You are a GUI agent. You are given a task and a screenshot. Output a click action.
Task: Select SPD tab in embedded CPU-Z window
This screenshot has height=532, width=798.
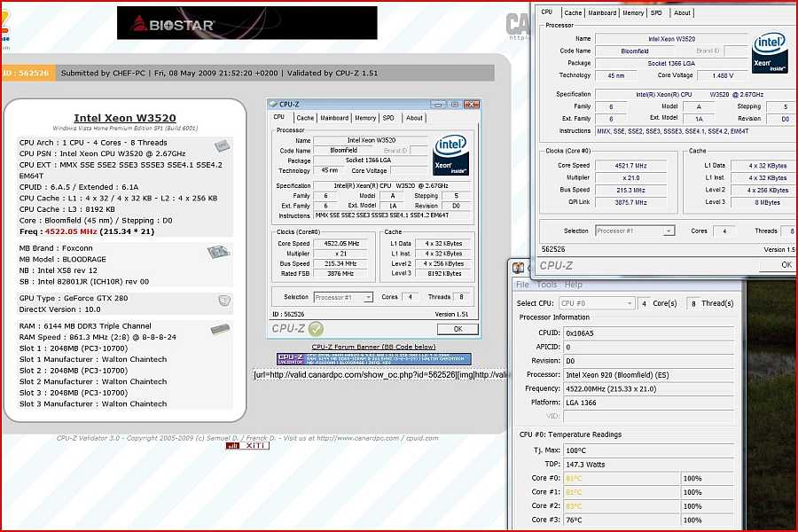tap(388, 118)
